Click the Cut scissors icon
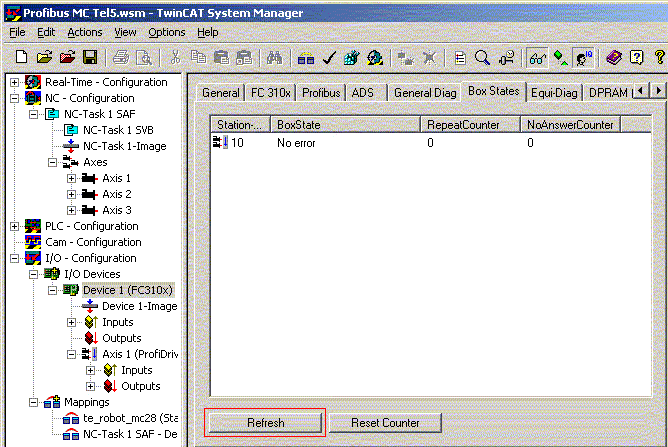668x447 pixels. 175,57
